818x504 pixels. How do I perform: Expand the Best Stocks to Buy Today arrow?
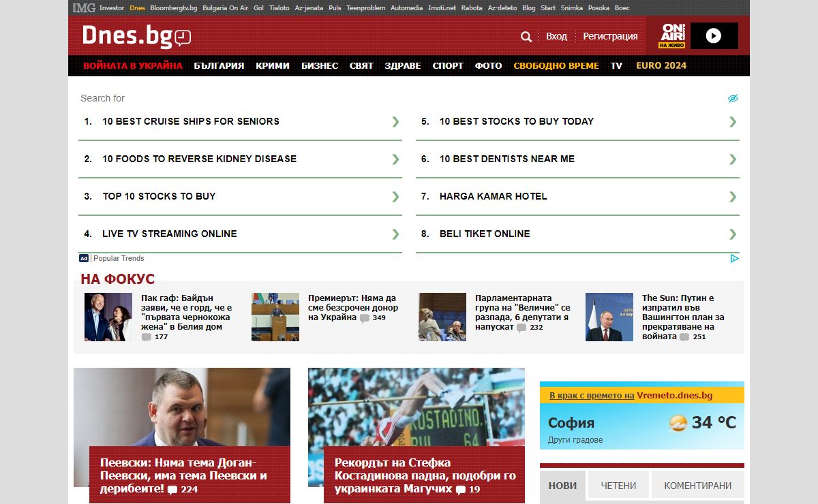(733, 121)
